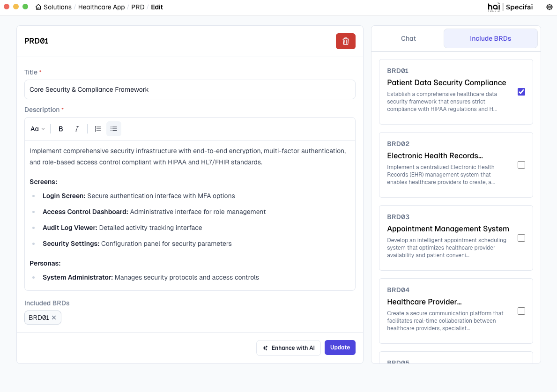
Task: Click the System Administrator persona bullet
Action: pyautogui.click(x=151, y=278)
